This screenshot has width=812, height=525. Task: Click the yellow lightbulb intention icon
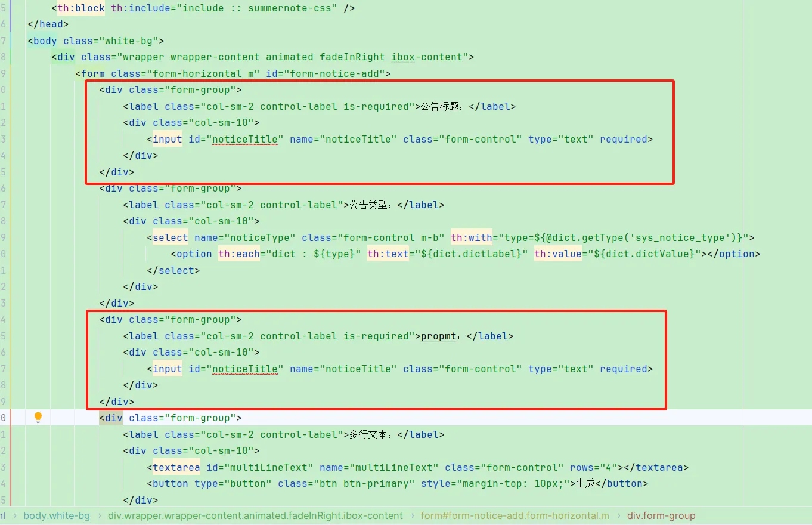(x=38, y=417)
